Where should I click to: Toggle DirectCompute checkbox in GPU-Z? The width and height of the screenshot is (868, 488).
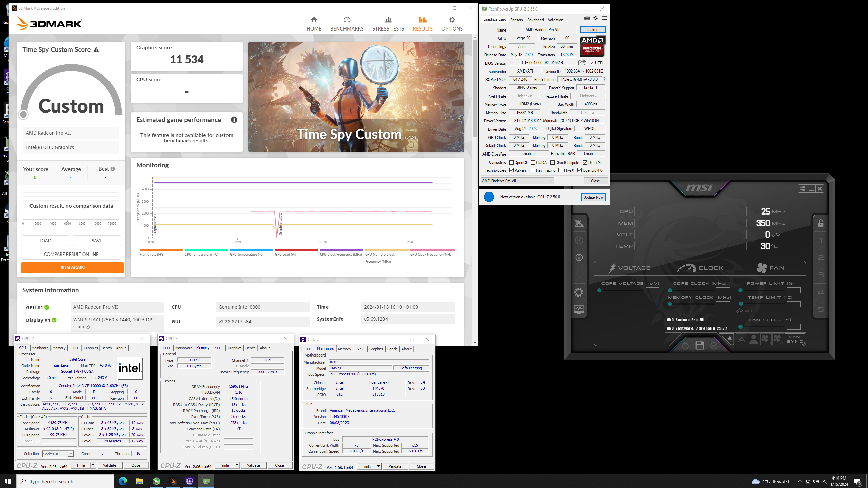click(552, 163)
